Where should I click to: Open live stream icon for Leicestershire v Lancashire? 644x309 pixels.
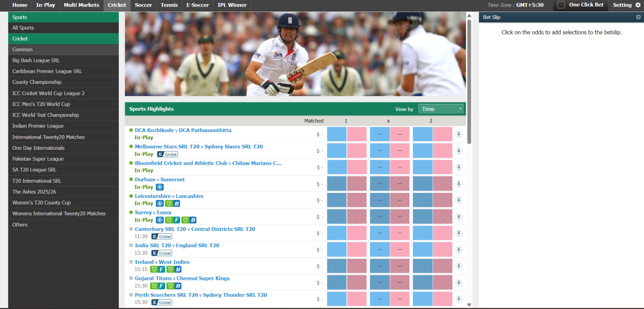[x=159, y=203]
